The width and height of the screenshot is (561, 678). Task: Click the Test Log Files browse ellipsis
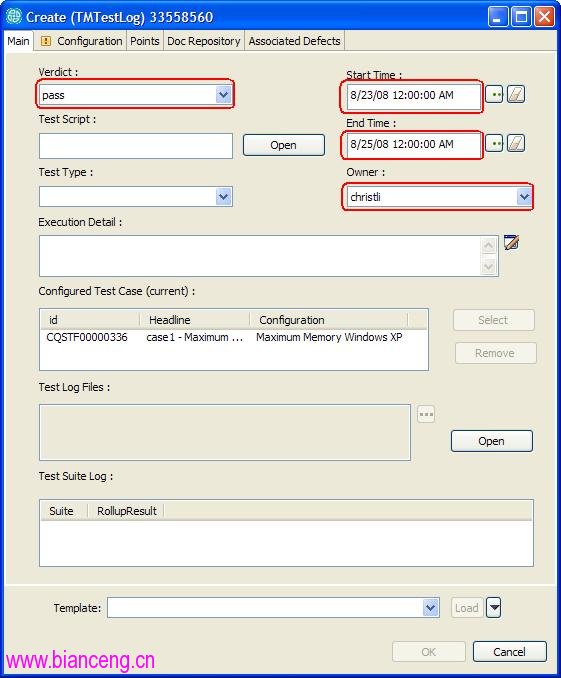(x=426, y=414)
